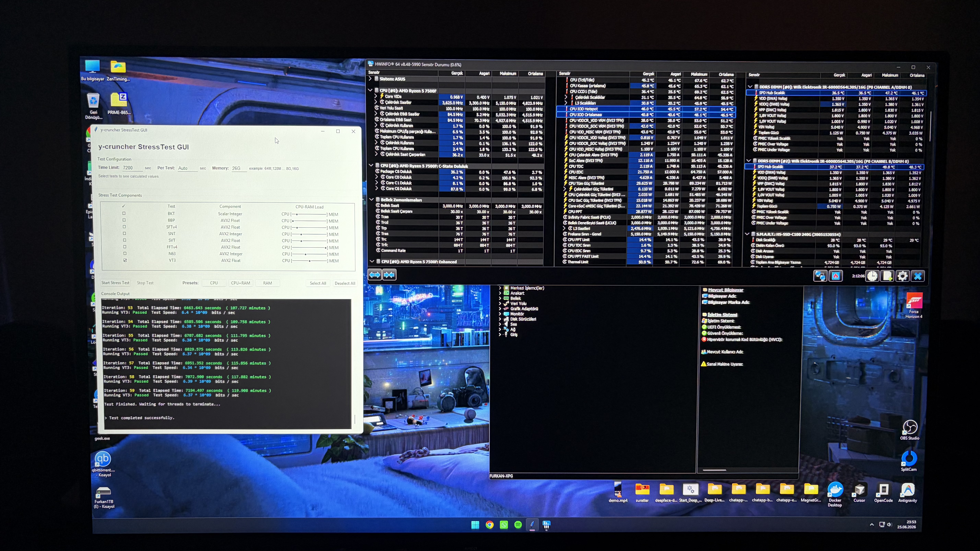Open HWiNFO sensor settings gear
The width and height of the screenshot is (980, 551).
pos(902,276)
